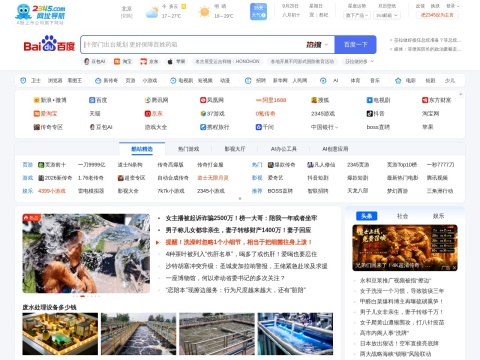Select the active orange carousel indicator dot
Image resolution: width=480 pixels, height=360 pixels.
click(82, 296)
